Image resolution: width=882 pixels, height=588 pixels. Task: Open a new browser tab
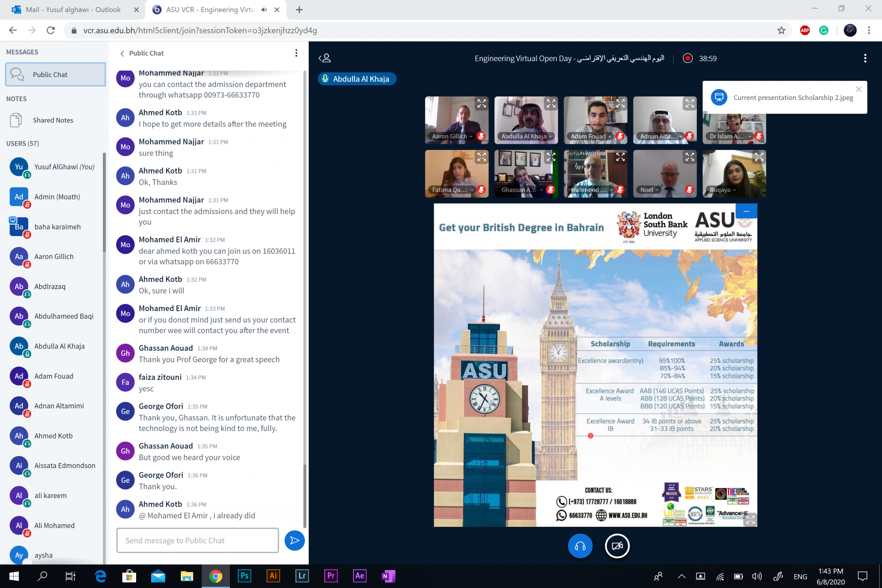(x=299, y=9)
